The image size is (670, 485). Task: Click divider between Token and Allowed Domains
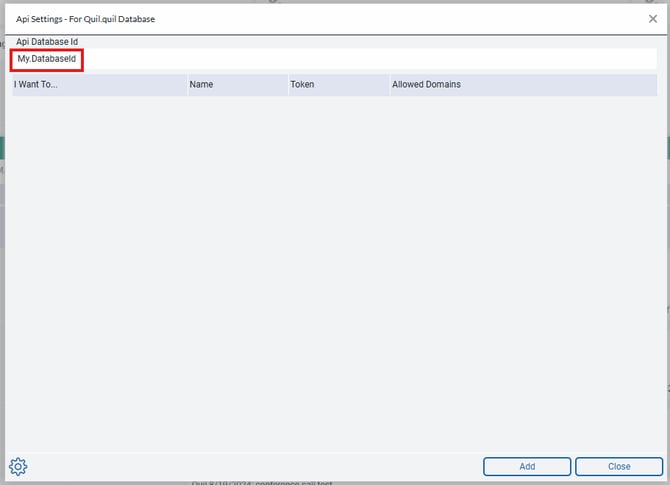(x=389, y=85)
